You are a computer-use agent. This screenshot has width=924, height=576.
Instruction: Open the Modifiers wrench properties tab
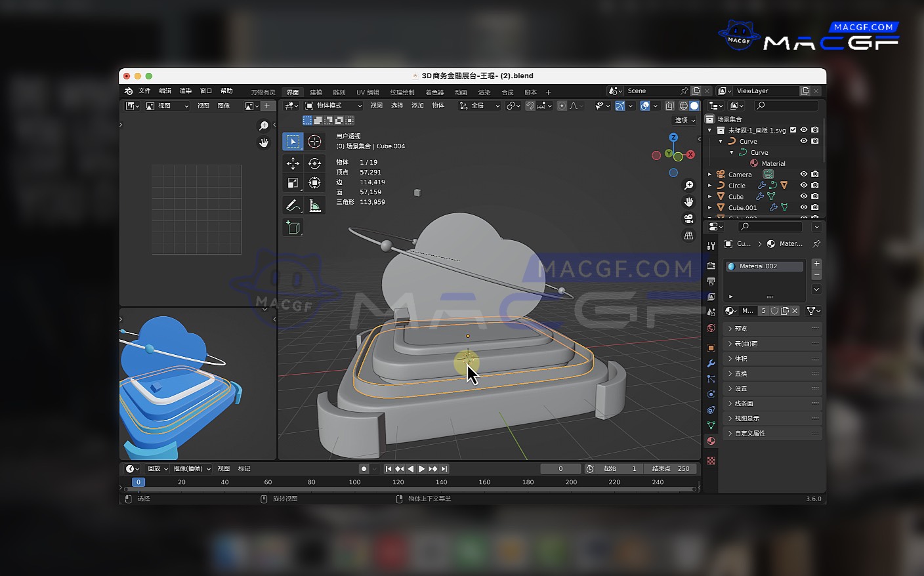tap(711, 363)
